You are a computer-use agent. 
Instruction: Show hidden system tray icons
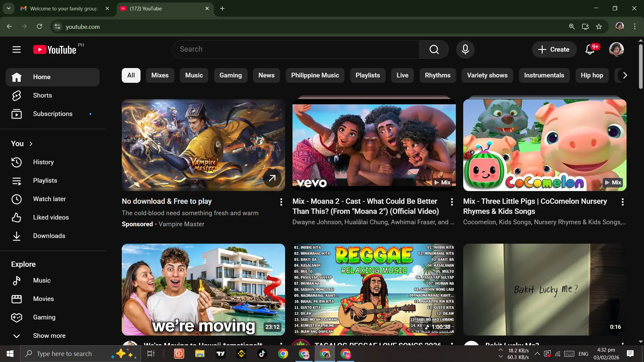pyautogui.click(x=537, y=354)
